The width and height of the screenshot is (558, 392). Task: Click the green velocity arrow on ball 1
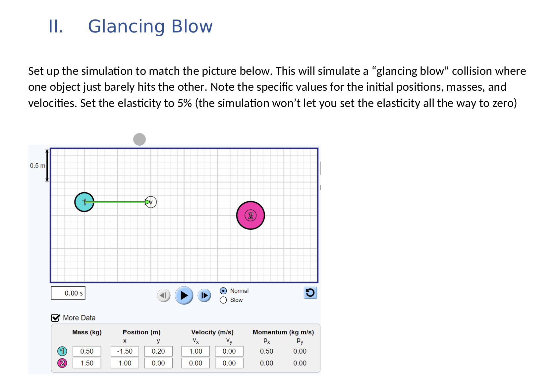(x=119, y=201)
